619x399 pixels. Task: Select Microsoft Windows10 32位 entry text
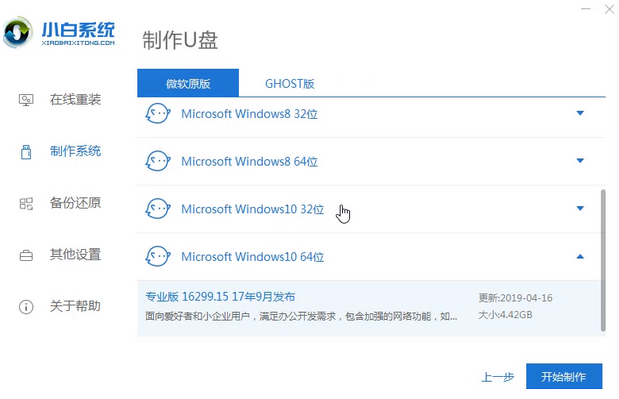click(253, 209)
